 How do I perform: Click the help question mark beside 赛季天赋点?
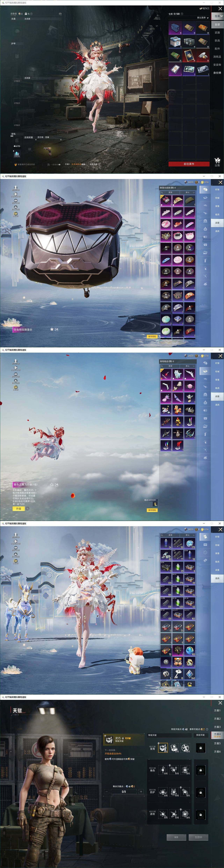[x=207, y=729]
